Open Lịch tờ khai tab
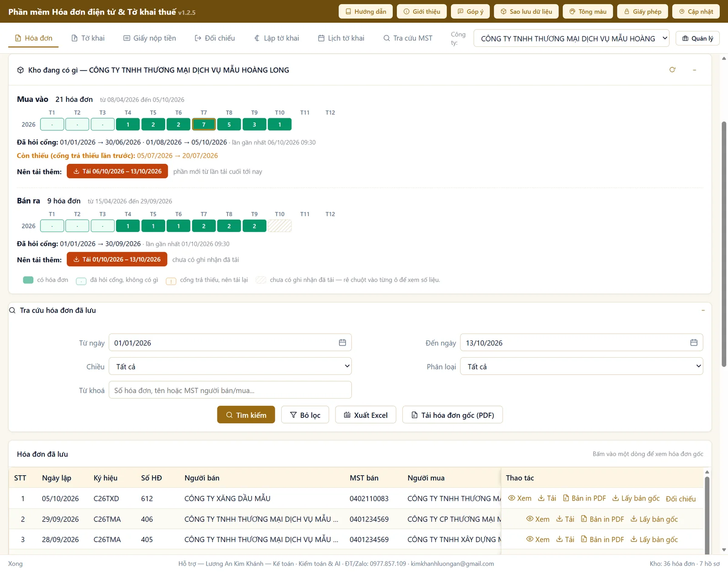The image size is (728, 572). (x=341, y=38)
